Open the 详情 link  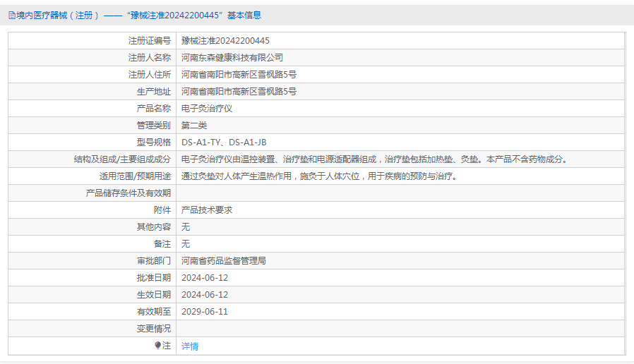[x=190, y=346]
